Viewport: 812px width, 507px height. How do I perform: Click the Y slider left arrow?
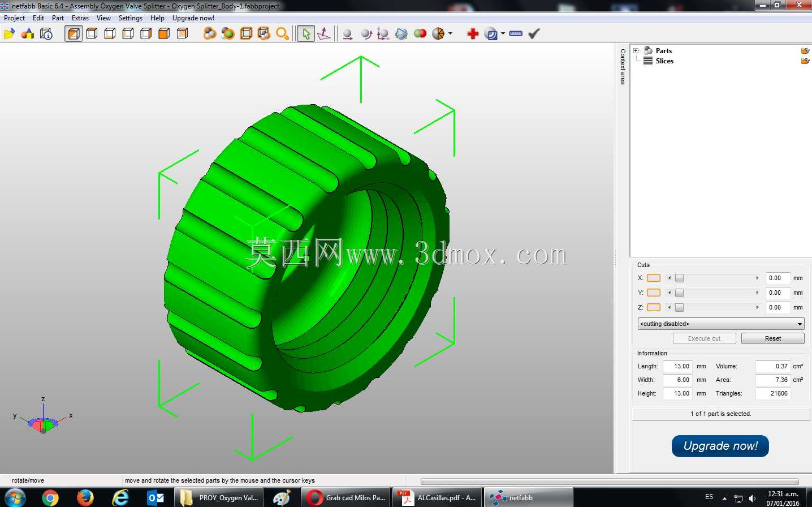670,293
